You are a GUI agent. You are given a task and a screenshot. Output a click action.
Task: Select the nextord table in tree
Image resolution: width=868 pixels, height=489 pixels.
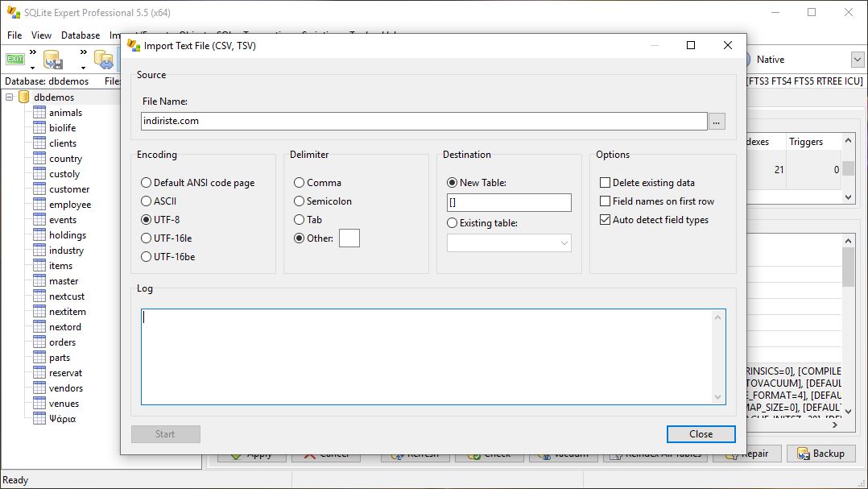(64, 327)
